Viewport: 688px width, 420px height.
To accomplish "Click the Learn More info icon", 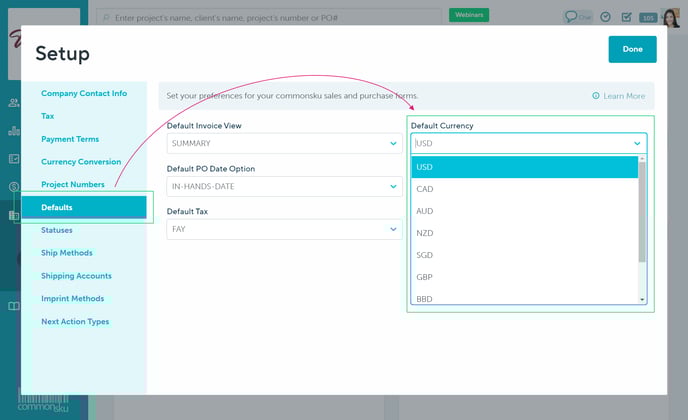I will (x=596, y=96).
